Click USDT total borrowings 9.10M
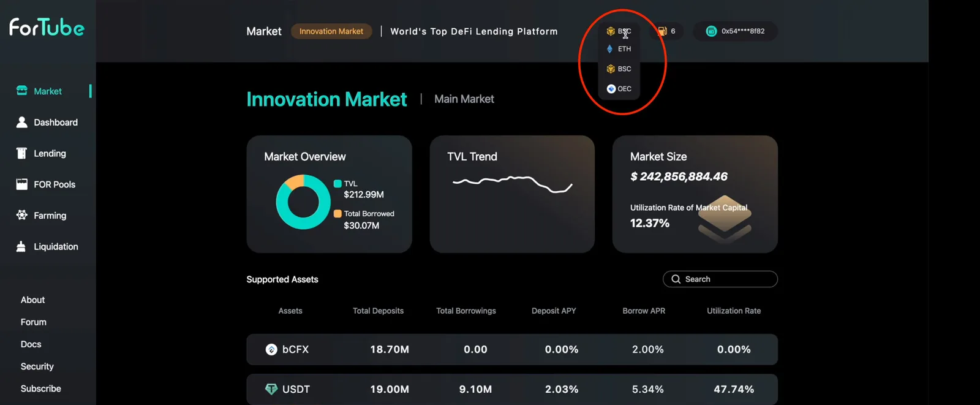The image size is (980, 405). point(475,389)
